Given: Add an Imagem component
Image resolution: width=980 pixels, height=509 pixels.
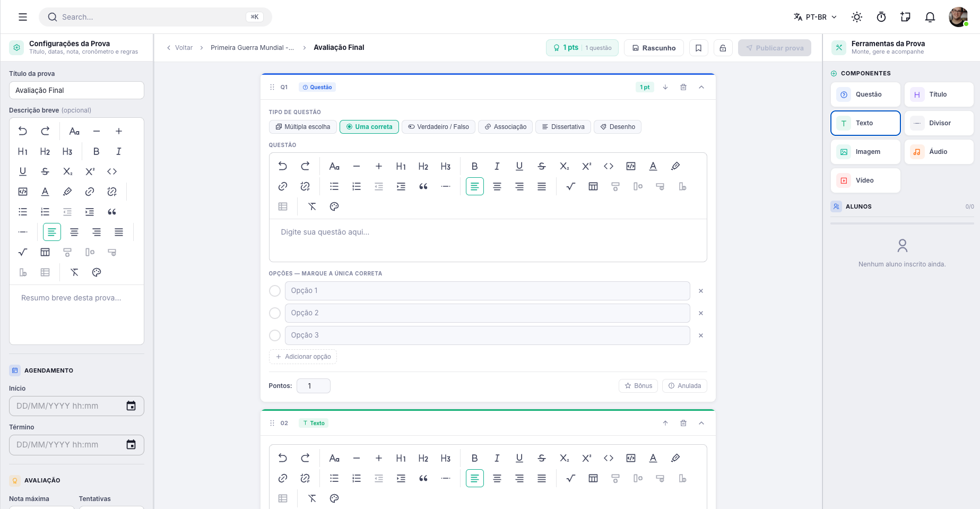Looking at the screenshot, I should tap(865, 152).
